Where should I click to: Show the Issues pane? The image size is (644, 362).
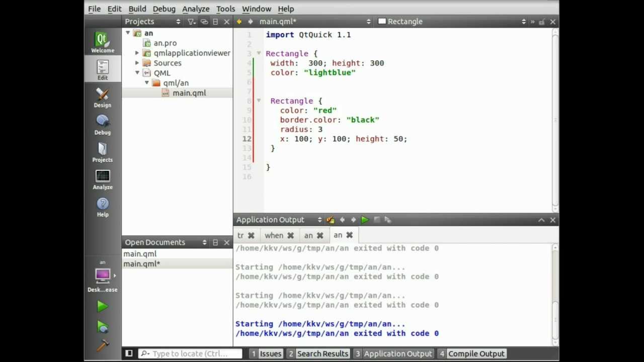[x=266, y=353]
